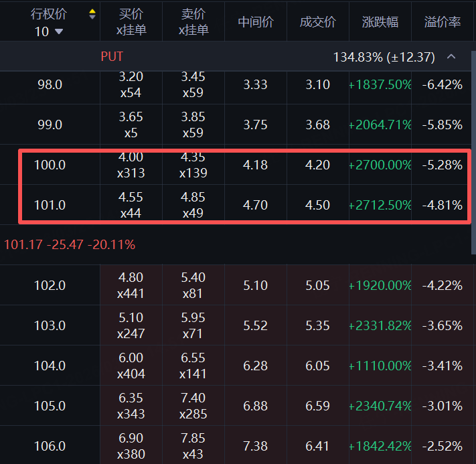The image size is (476, 464).
Task: Click ask price 5.40 on 102.0 strike
Action: click(x=193, y=278)
